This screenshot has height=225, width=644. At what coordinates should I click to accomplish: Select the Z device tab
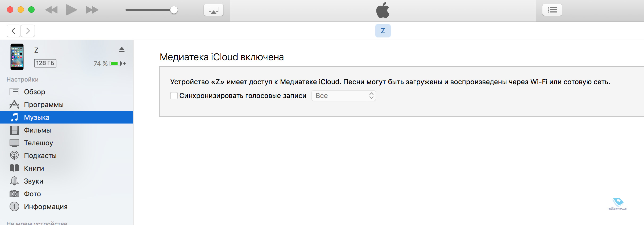pyautogui.click(x=383, y=31)
